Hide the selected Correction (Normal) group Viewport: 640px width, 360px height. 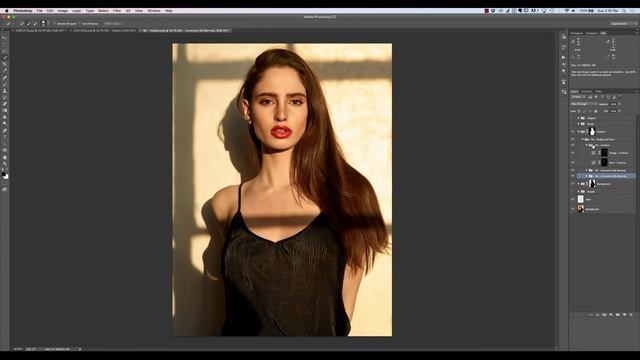click(x=573, y=176)
